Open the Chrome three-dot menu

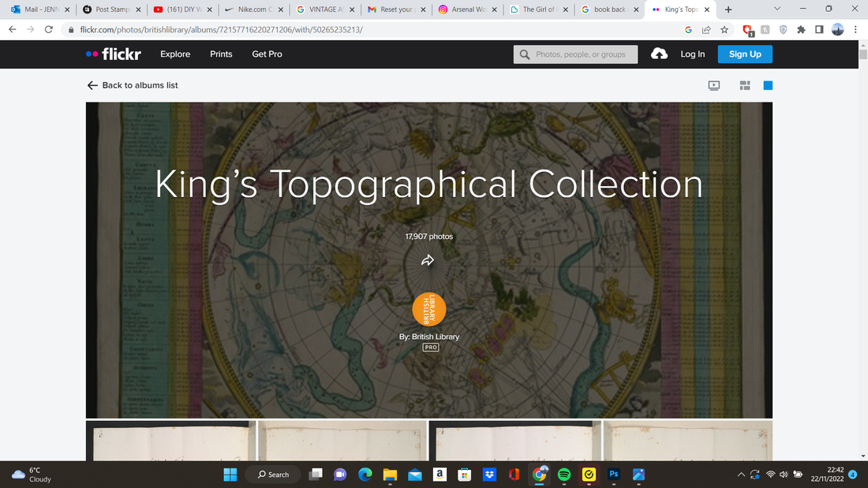coord(856,30)
